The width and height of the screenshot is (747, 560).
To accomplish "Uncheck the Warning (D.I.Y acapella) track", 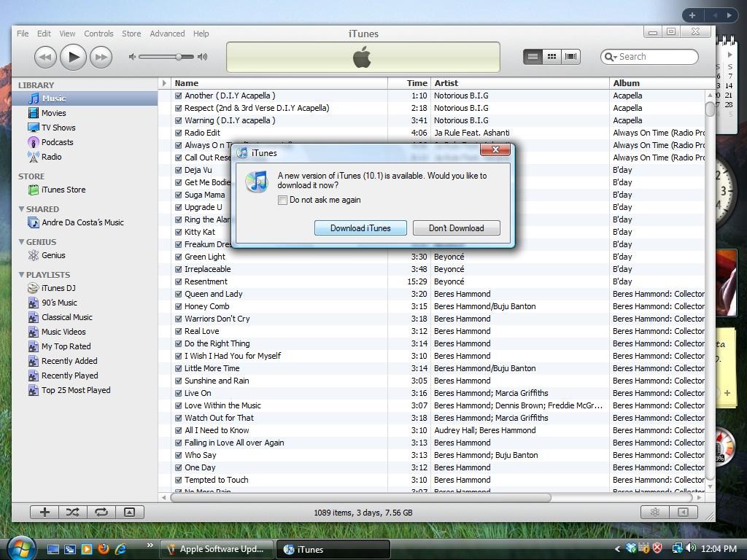I will (178, 120).
